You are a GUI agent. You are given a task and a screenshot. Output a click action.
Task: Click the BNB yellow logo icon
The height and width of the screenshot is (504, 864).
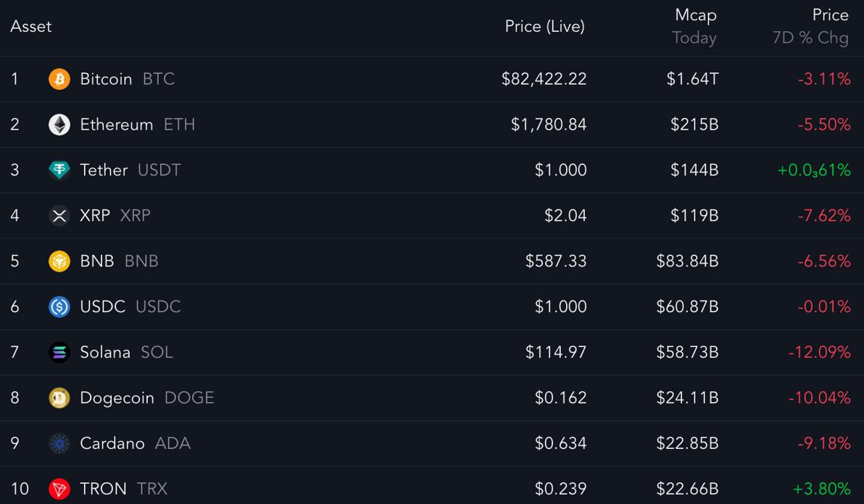[x=59, y=261]
